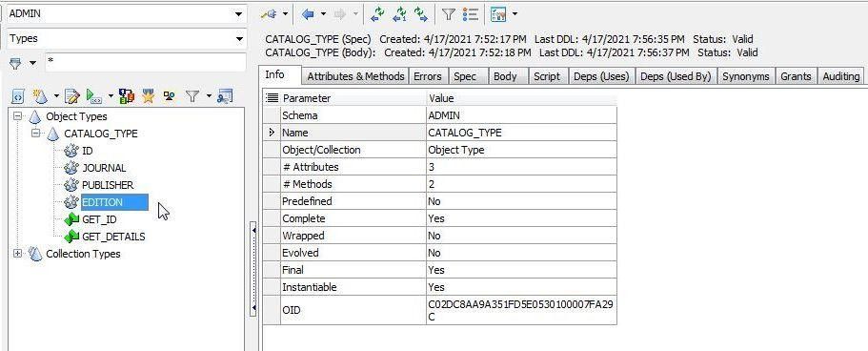Open the browser options icon dropdown arrow
This screenshot has height=351, width=868.
515,14
